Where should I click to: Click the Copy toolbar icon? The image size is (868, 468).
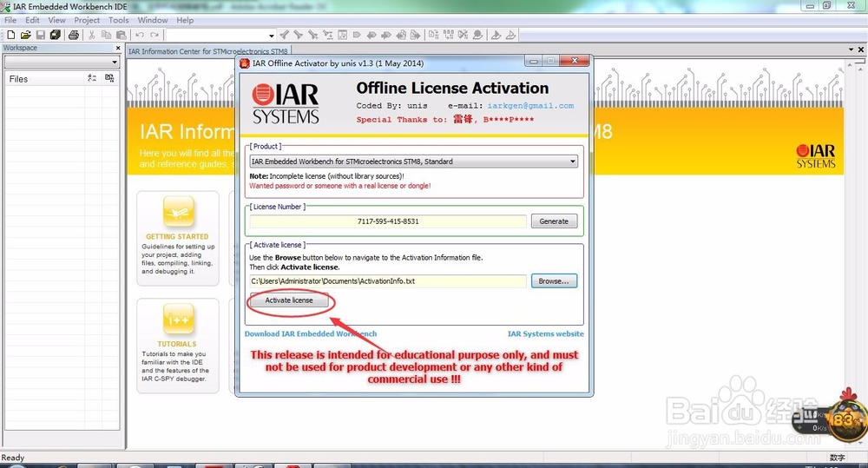106,35
